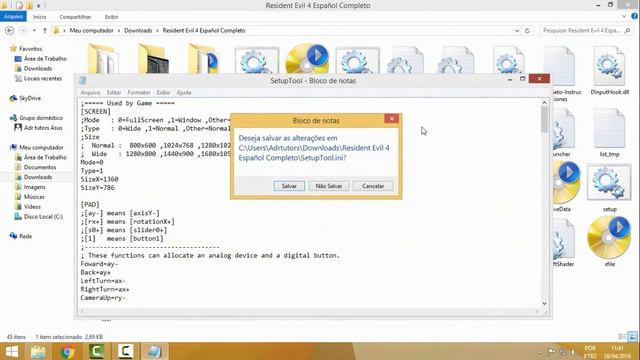Viewport: 640px width, 360px height.
Task: Click Notepad vertical scrollbar thumb
Action: point(544,120)
